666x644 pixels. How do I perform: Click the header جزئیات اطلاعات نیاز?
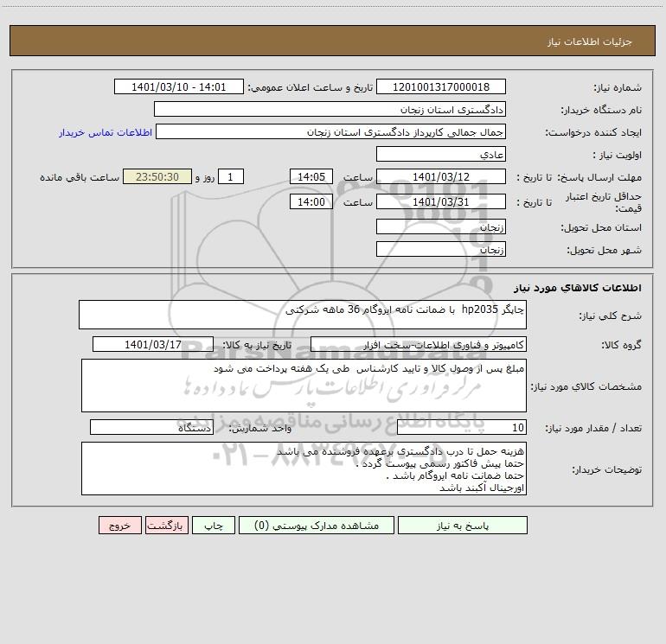click(589, 41)
